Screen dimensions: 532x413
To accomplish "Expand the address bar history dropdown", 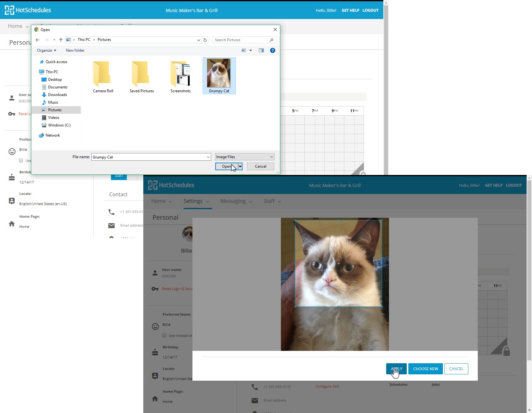I will click(x=198, y=40).
